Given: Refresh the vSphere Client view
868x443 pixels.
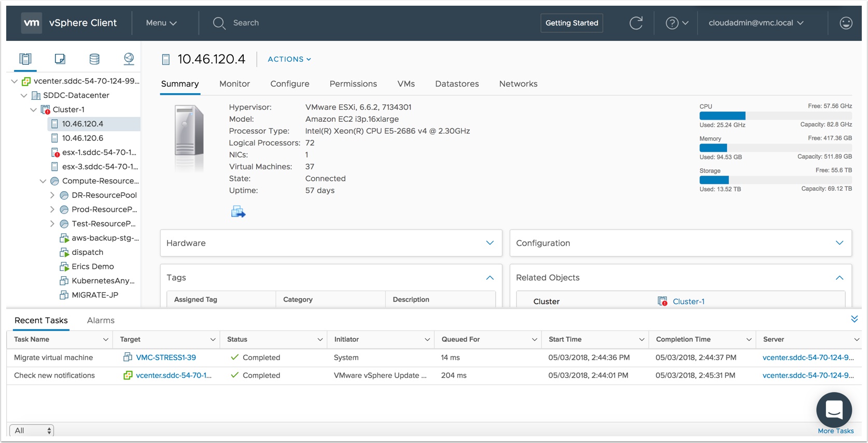Looking at the screenshot, I should pyautogui.click(x=636, y=23).
